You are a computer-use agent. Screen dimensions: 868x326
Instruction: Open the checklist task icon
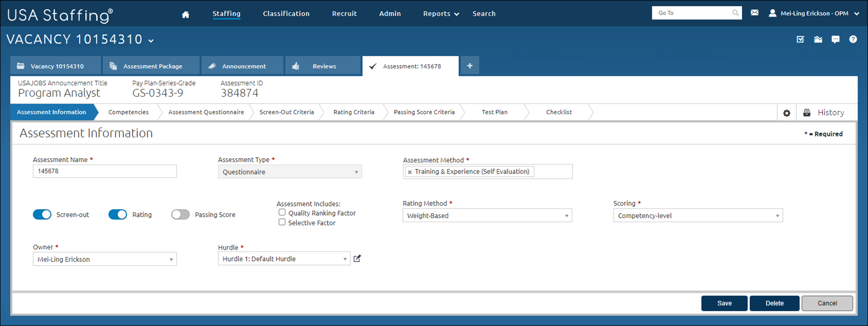point(800,39)
